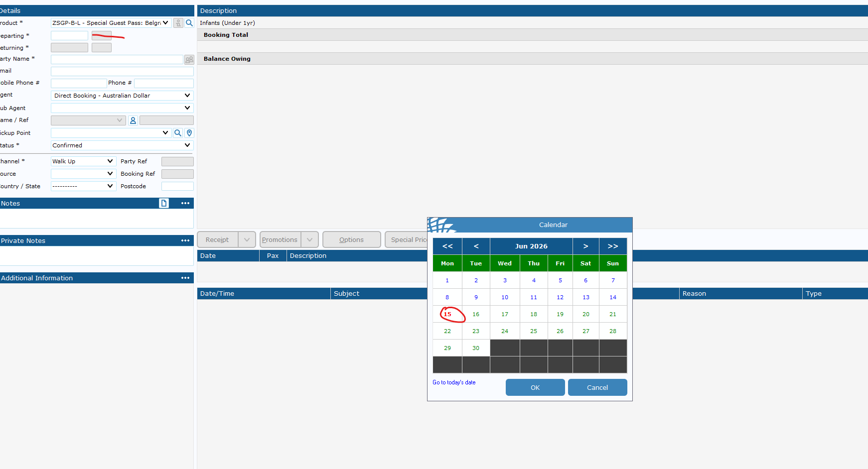Select June 1 in the calendar
This screenshot has width=868, height=469.
pos(447,280)
